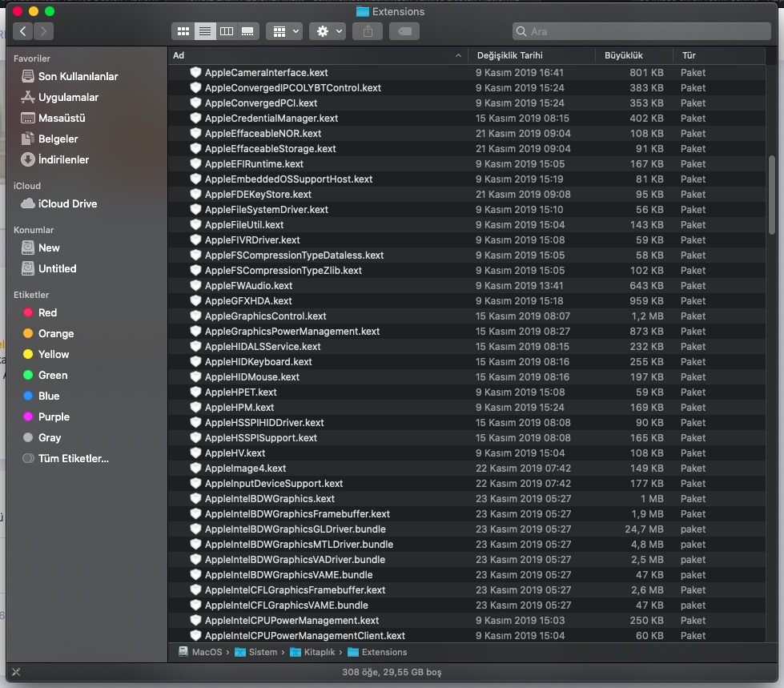Open iCloud Drive from sidebar
Screen dimensions: 784x688
point(67,203)
